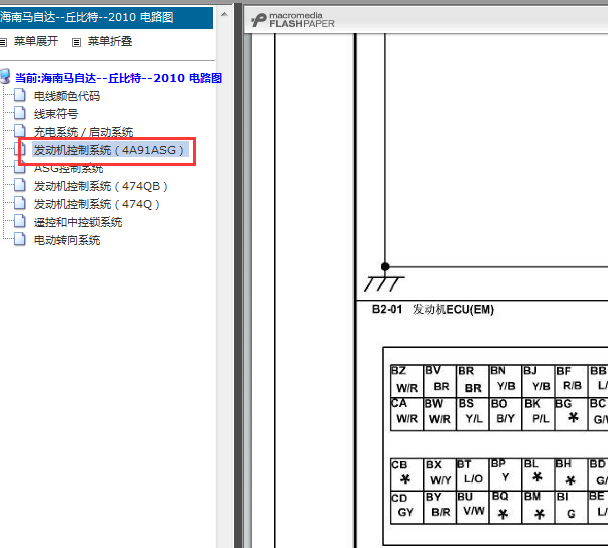Click the document icon beside 遥控和中控锁系统
This screenshot has height=548, width=608.
20,221
